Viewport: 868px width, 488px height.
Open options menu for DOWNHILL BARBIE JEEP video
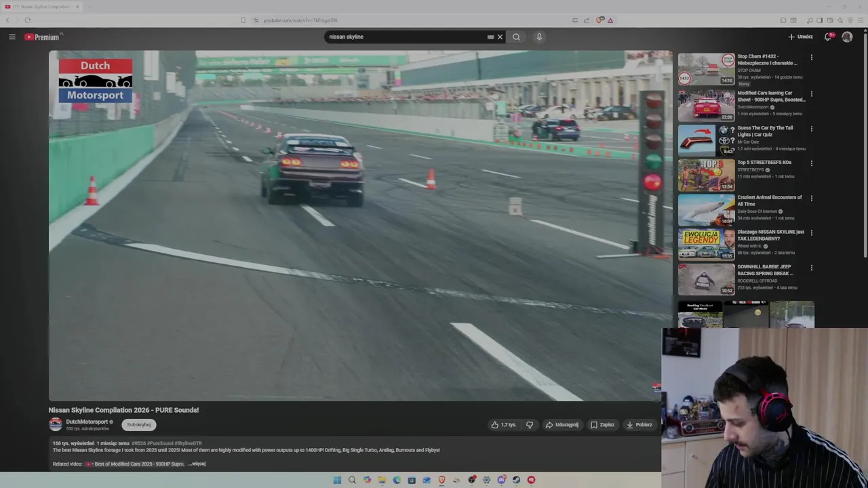[811, 268]
